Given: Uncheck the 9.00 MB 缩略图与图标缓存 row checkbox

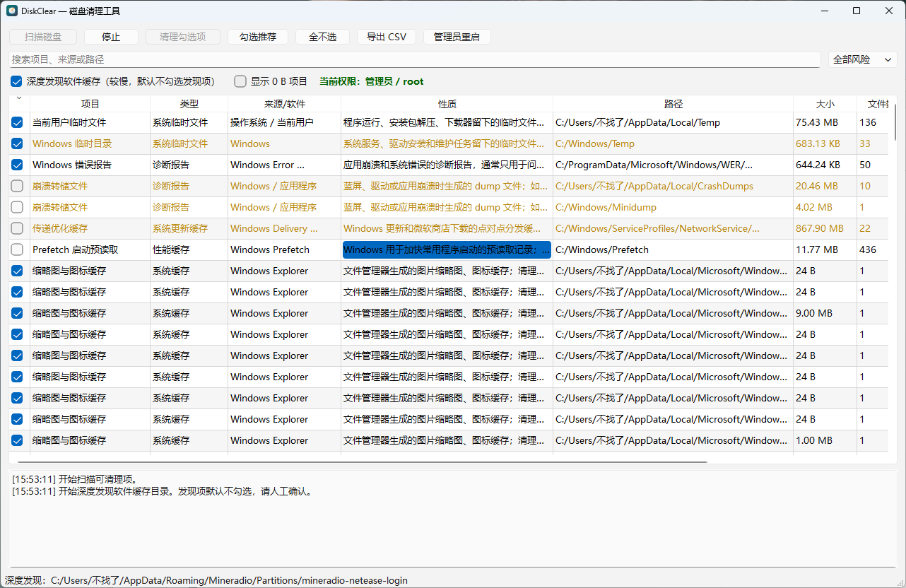Looking at the screenshot, I should (x=17, y=313).
